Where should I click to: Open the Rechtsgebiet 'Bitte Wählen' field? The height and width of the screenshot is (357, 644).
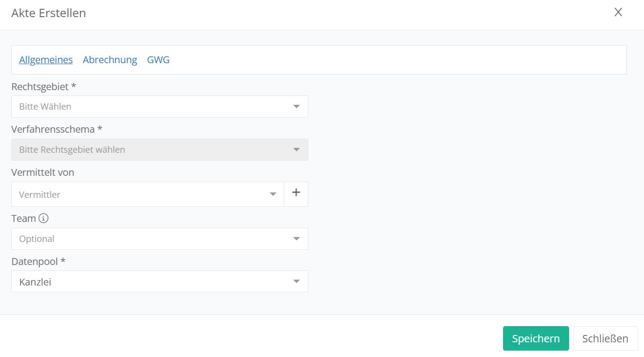147,107
